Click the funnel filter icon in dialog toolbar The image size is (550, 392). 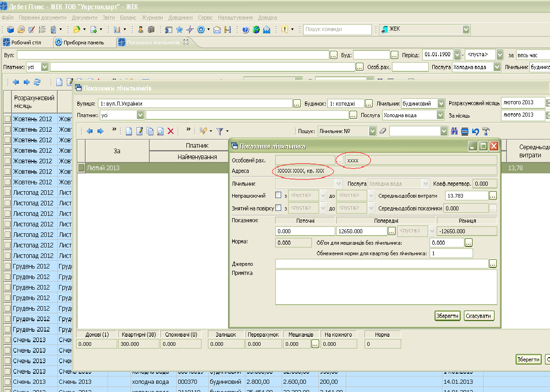tap(220, 131)
